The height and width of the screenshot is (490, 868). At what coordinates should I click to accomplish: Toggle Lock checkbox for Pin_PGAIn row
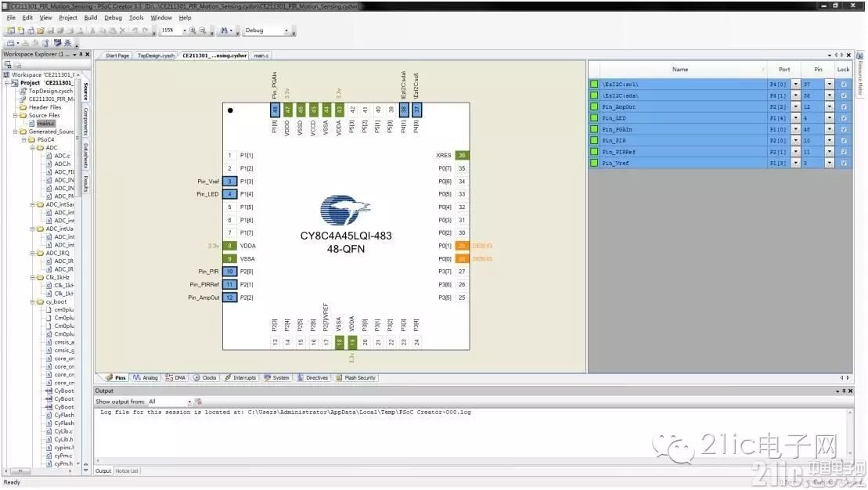point(844,129)
